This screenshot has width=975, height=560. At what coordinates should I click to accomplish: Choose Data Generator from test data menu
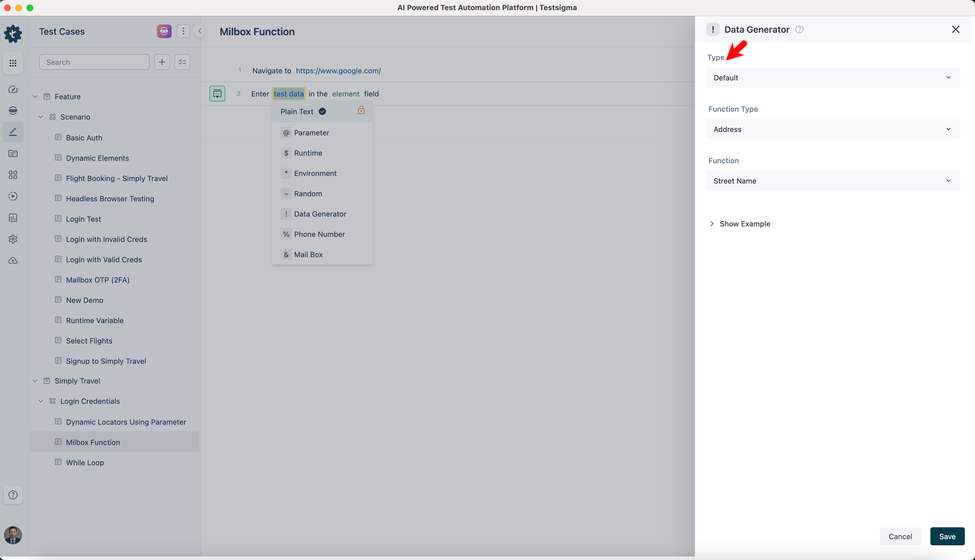(320, 214)
